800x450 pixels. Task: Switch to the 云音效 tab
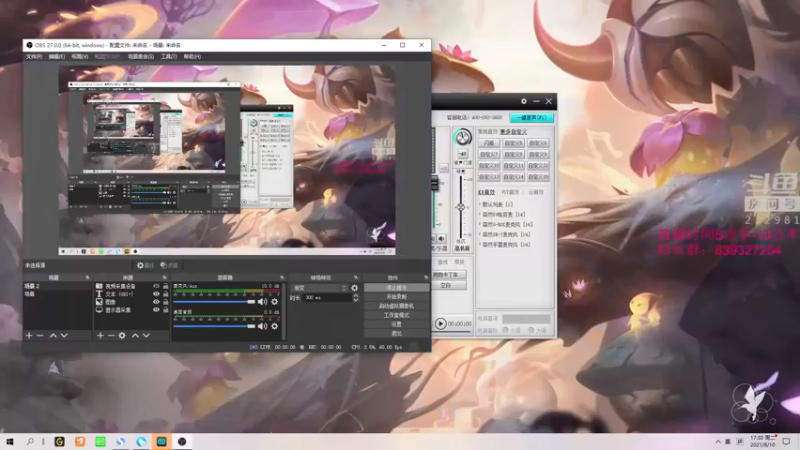tap(536, 192)
